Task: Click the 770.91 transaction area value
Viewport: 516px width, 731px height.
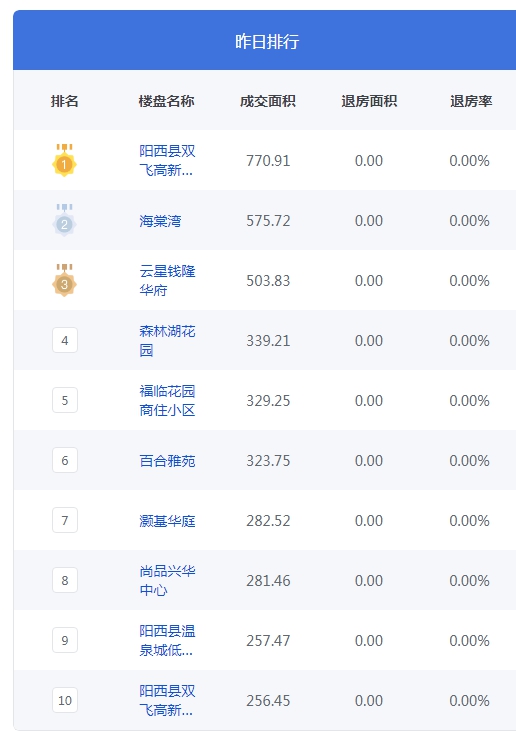Action: click(268, 161)
